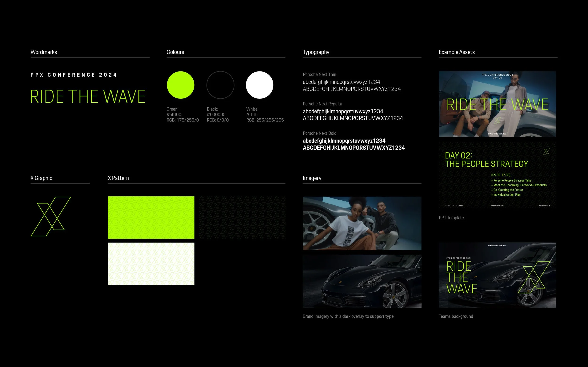The image size is (588, 367).
Task: Select the white colour circle
Action: 259,85
